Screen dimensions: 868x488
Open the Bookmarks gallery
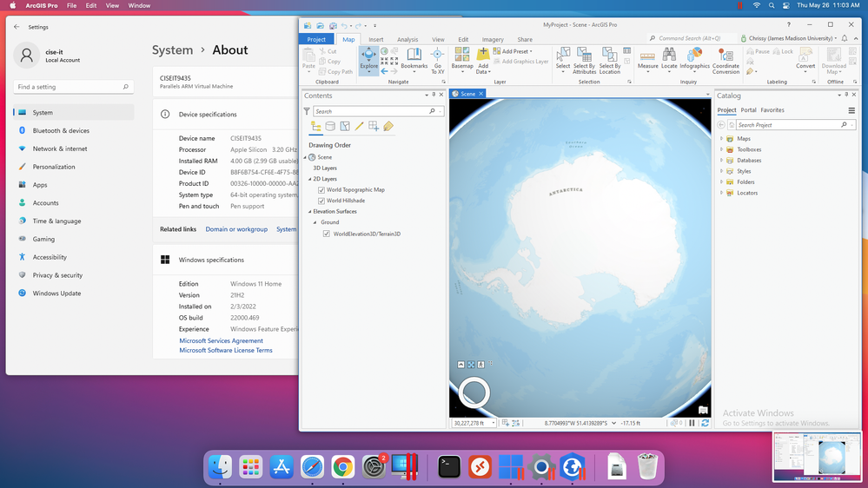414,60
